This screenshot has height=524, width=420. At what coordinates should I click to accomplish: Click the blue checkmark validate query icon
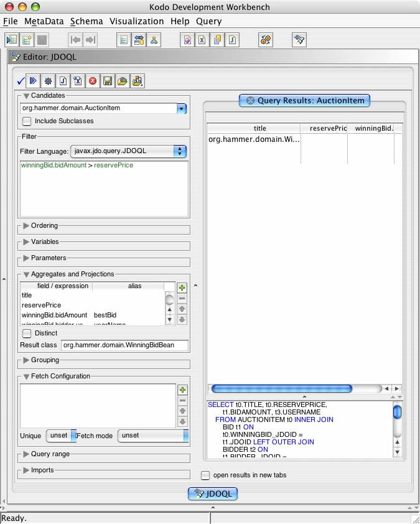[21, 81]
